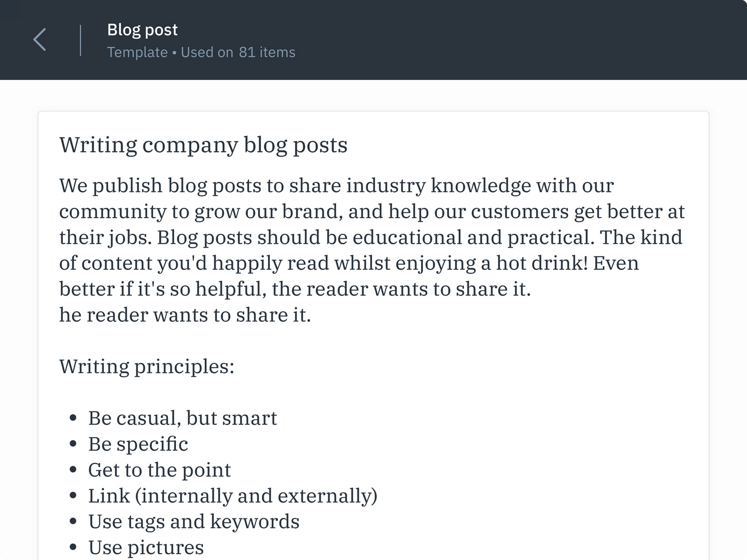Click the Get to the point bullet
This screenshot has height=560, width=747.
pyautogui.click(x=159, y=469)
